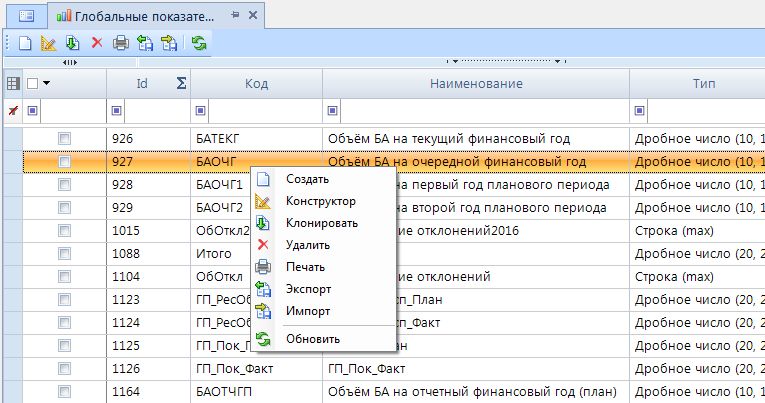Open filter condition selector for Код column
The height and width of the screenshot is (403, 765).
click(x=201, y=110)
